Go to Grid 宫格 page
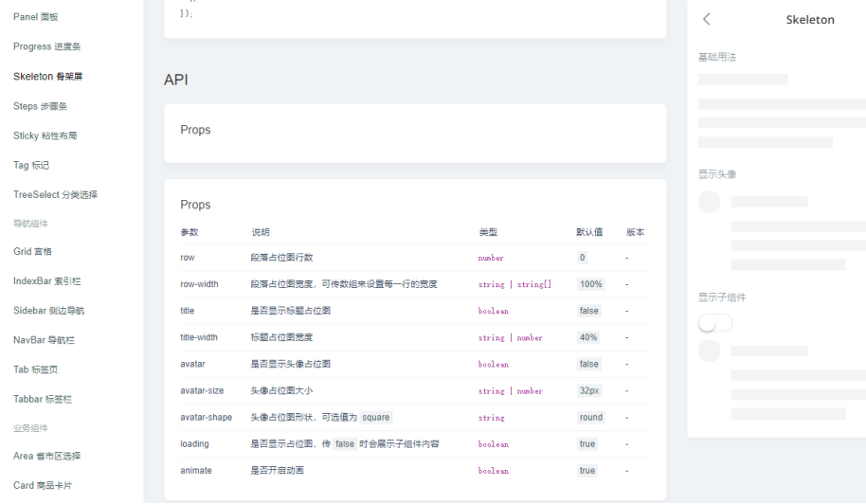This screenshot has width=866, height=504. tap(32, 251)
